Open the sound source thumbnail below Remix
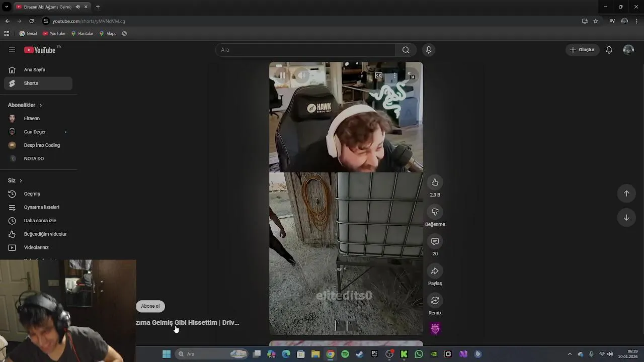 click(x=435, y=329)
